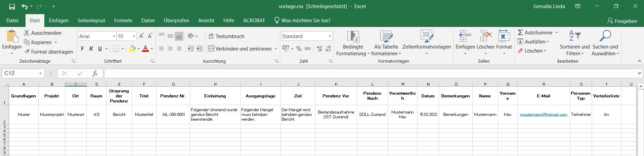Expand the formula bar

click(639, 73)
